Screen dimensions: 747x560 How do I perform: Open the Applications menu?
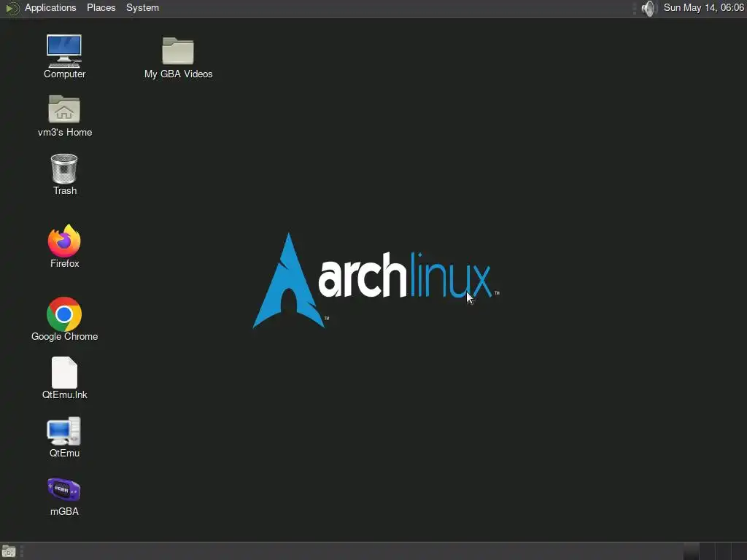[50, 8]
